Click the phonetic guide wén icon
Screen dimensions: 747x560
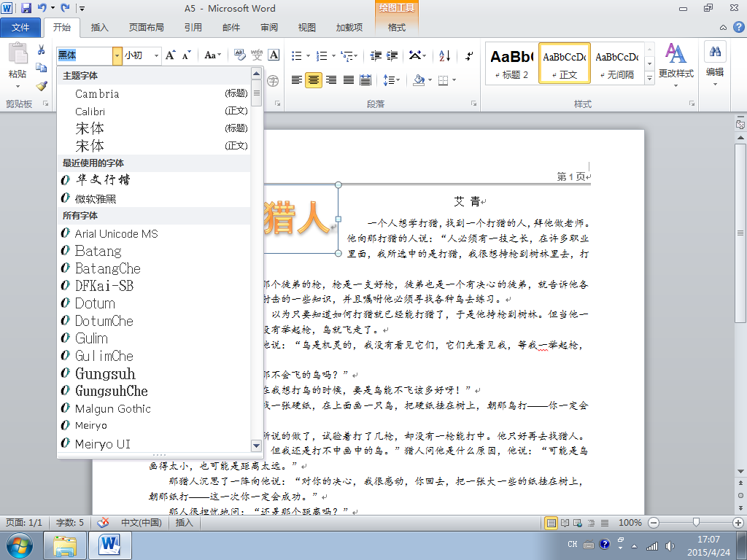point(257,55)
